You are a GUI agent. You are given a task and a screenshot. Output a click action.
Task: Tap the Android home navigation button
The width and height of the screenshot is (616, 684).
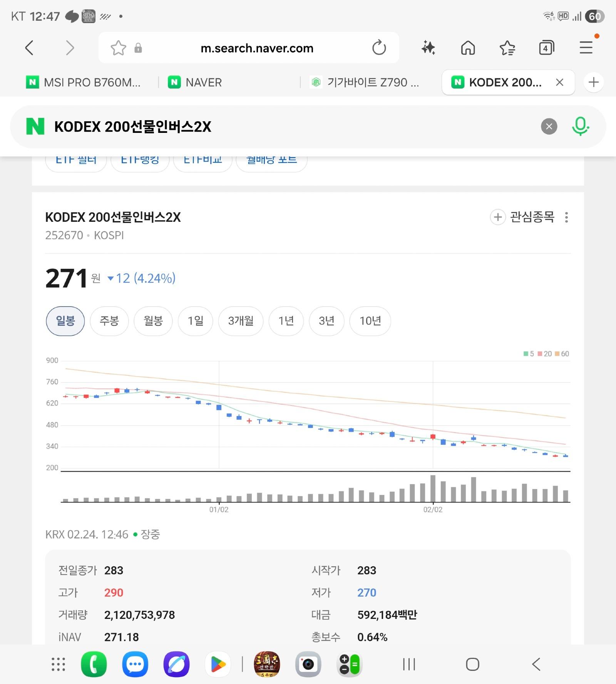(x=472, y=664)
